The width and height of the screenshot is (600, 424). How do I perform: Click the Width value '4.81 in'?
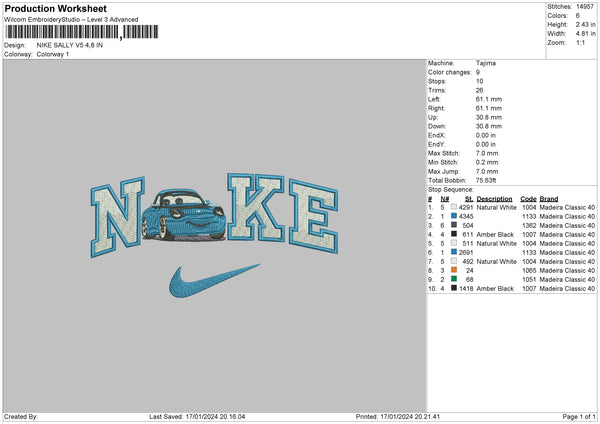(585, 34)
